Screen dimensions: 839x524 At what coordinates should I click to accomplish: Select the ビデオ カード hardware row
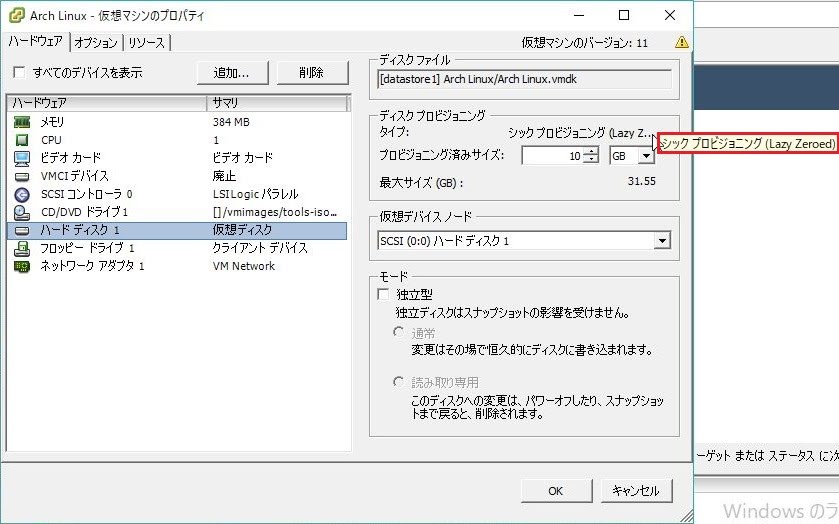pyautogui.click(x=177, y=158)
